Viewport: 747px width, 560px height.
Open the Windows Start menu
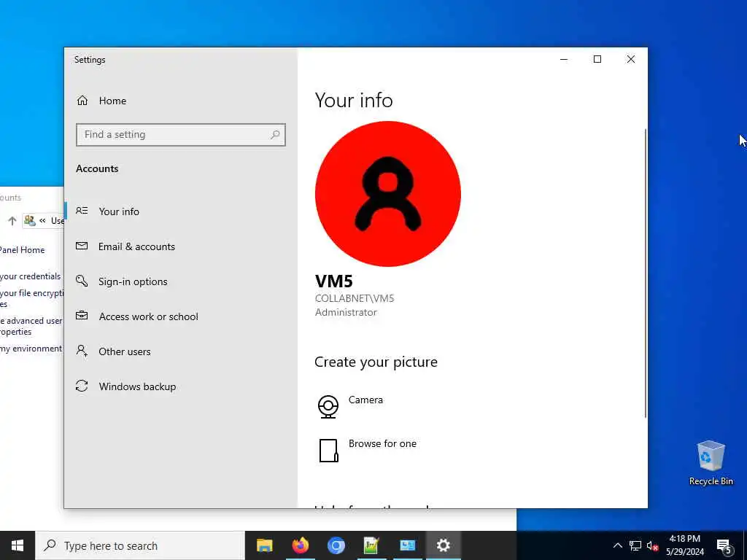(18, 545)
